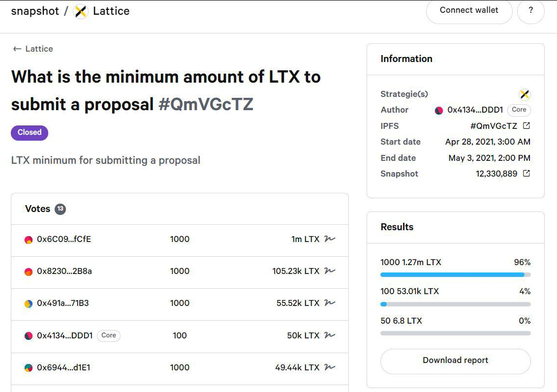View signature icon for 0x491a...71B3 vote
557x392 pixels.
click(330, 303)
